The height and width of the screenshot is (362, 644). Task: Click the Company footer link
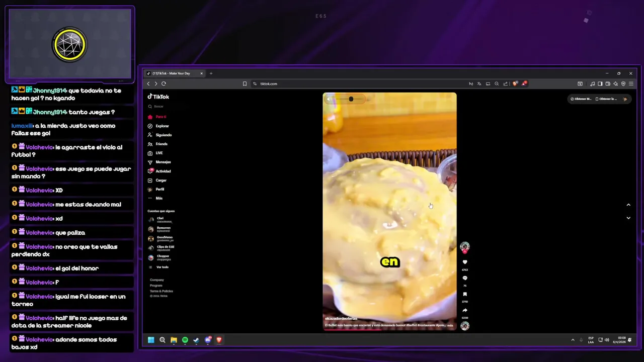pos(157,280)
